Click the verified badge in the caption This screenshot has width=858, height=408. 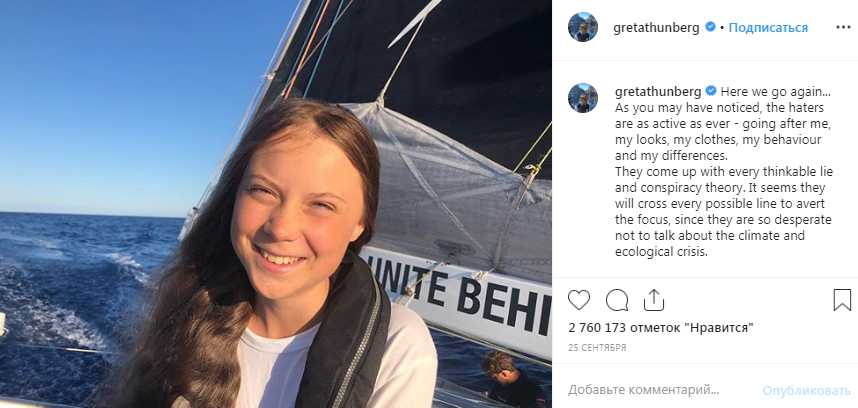[x=711, y=90]
